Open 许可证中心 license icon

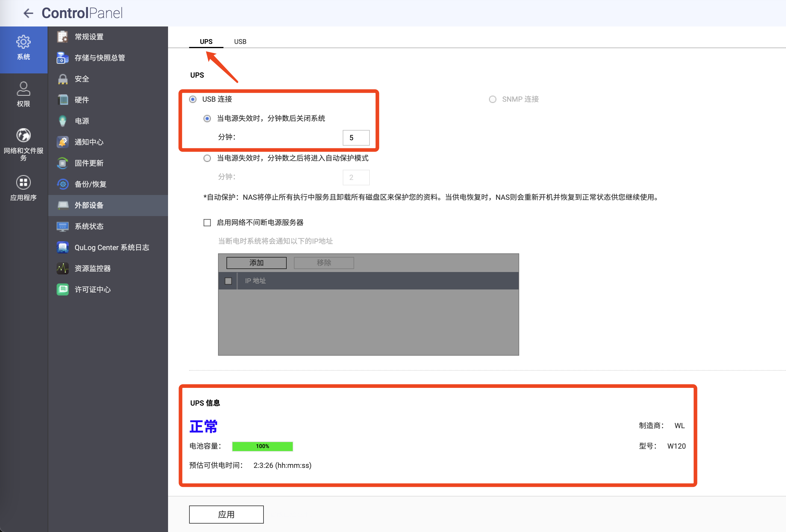[63, 289]
